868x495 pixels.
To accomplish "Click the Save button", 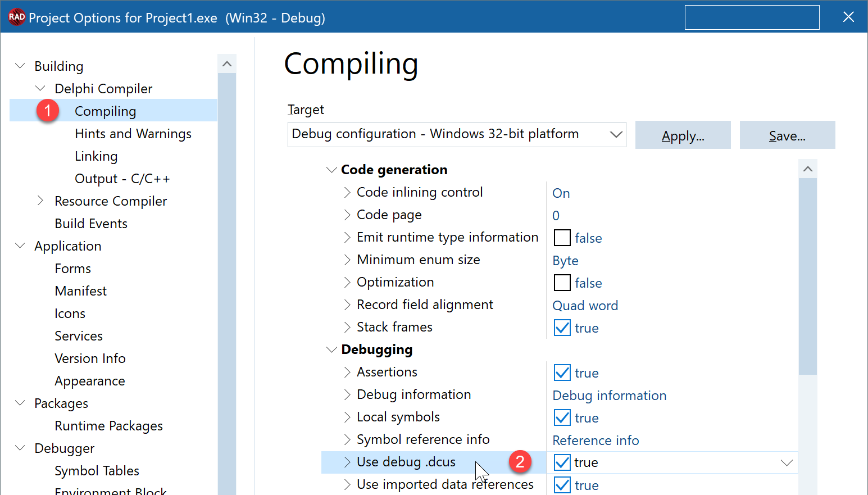I will pos(787,135).
